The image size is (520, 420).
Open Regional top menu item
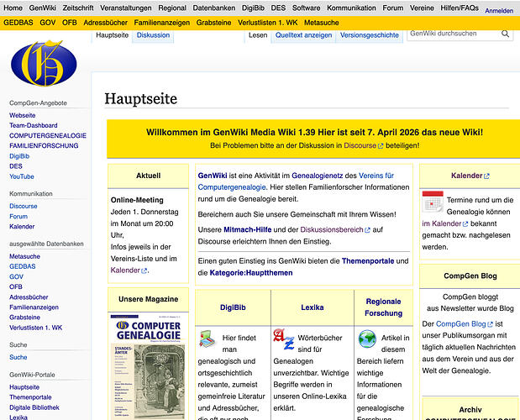[172, 8]
